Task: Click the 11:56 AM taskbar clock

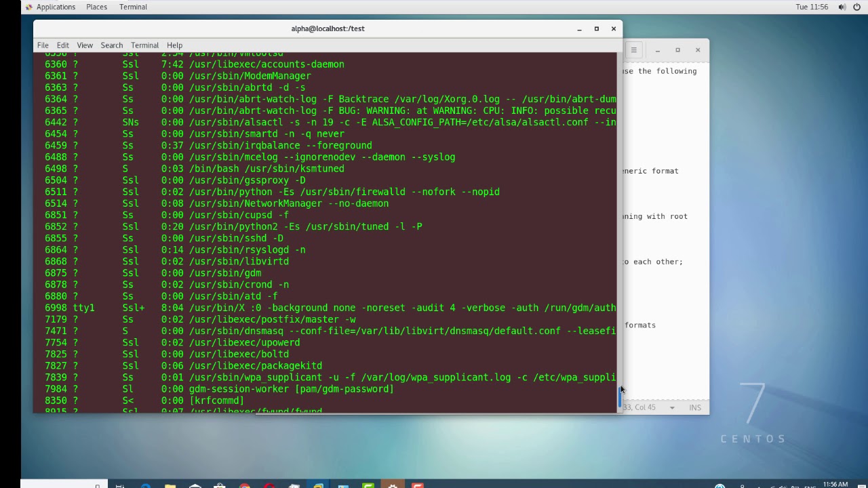Action: click(835, 485)
